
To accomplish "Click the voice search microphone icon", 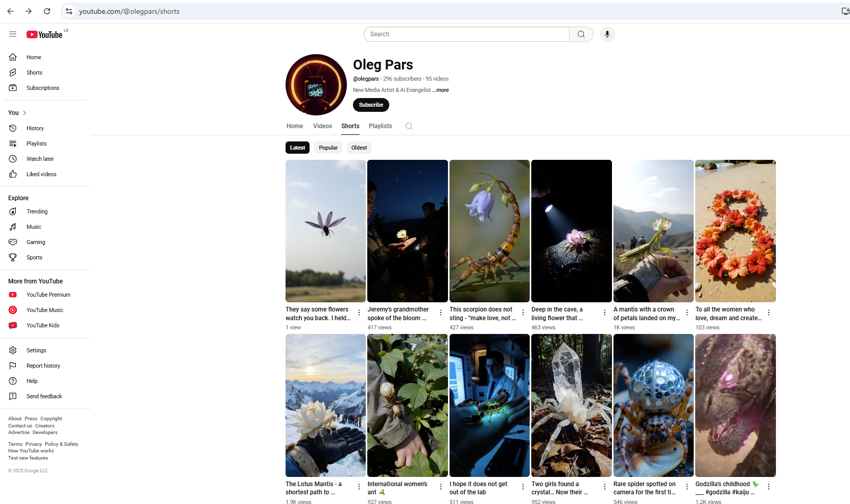I will tap(607, 34).
